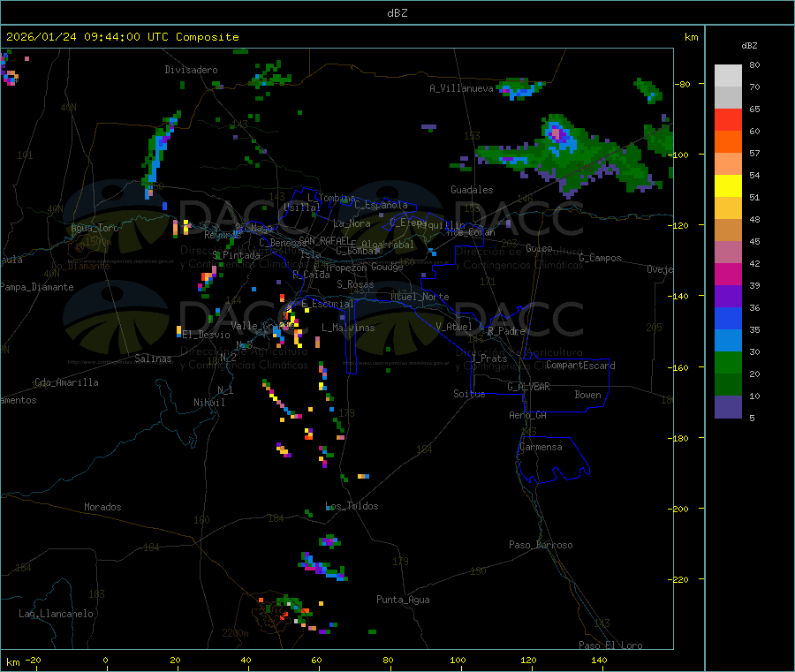Click the blue echo band near Divisadero
This screenshot has height=672, width=795.
click(159, 155)
